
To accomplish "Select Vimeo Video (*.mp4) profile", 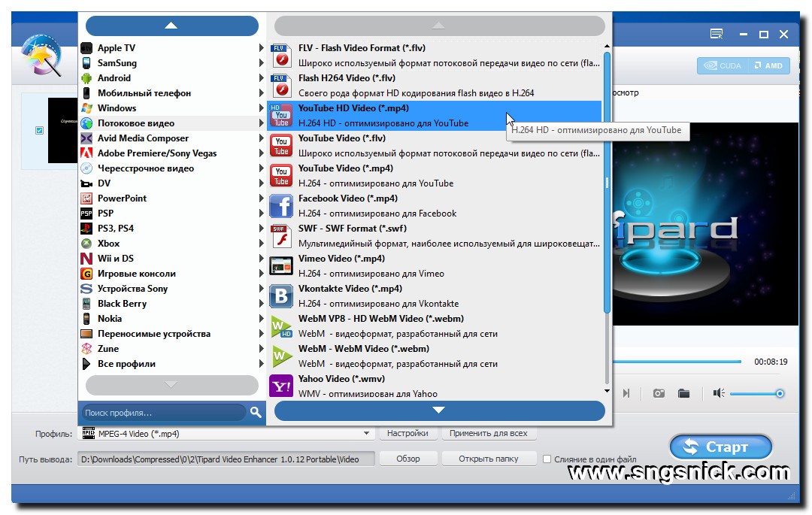I will click(x=435, y=265).
